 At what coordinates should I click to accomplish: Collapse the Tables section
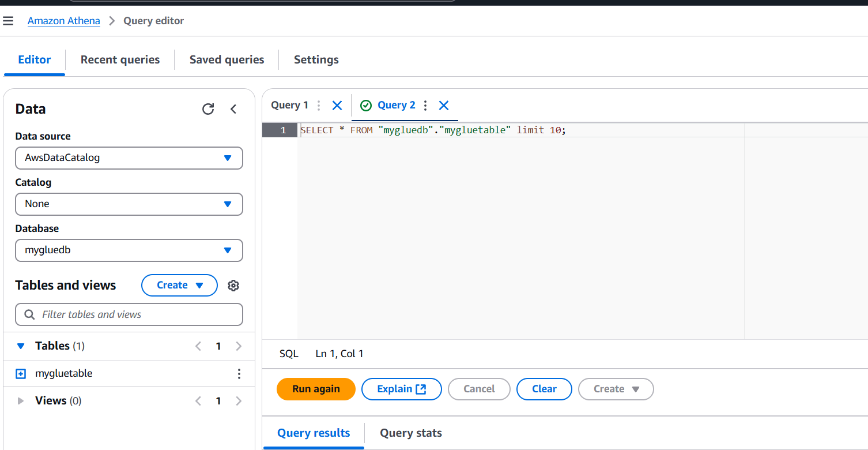click(x=21, y=346)
